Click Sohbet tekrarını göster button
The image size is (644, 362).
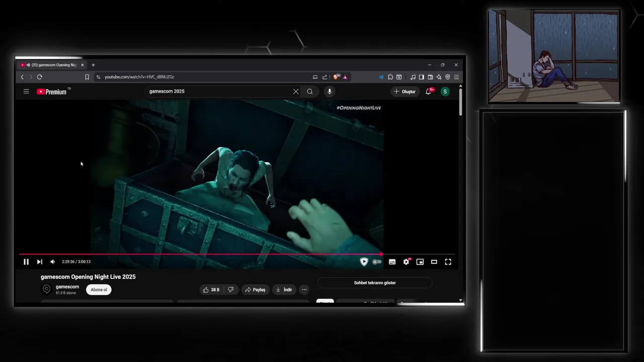click(x=375, y=283)
